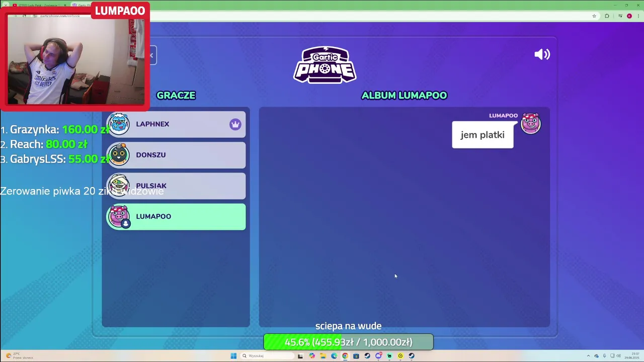Open Task View in the taskbar
Screen dimensions: 644x362
[x=300, y=356]
